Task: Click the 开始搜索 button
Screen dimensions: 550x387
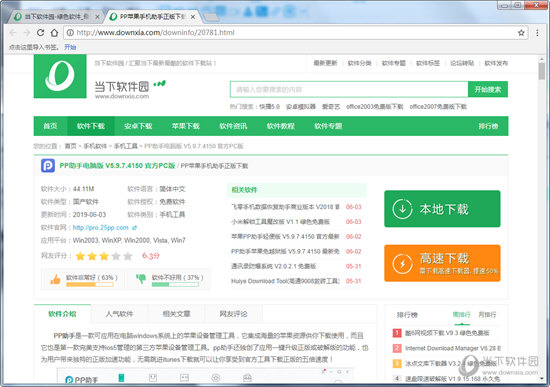Action: point(488,89)
